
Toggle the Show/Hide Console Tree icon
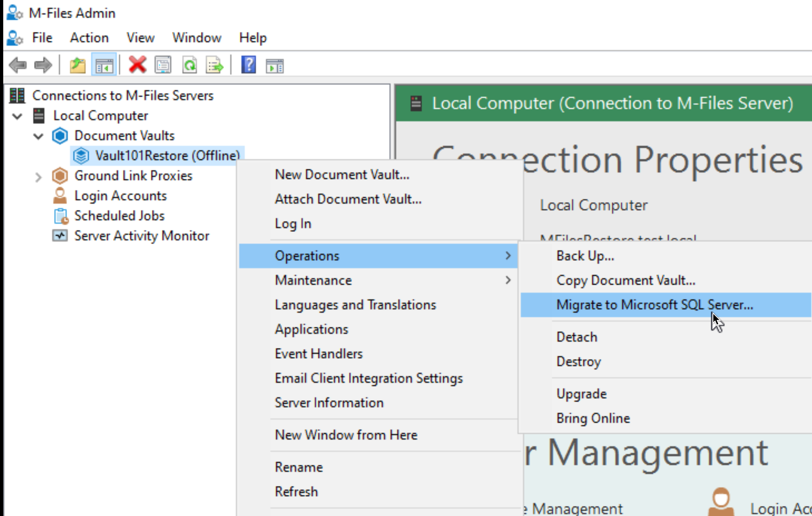[104, 66]
